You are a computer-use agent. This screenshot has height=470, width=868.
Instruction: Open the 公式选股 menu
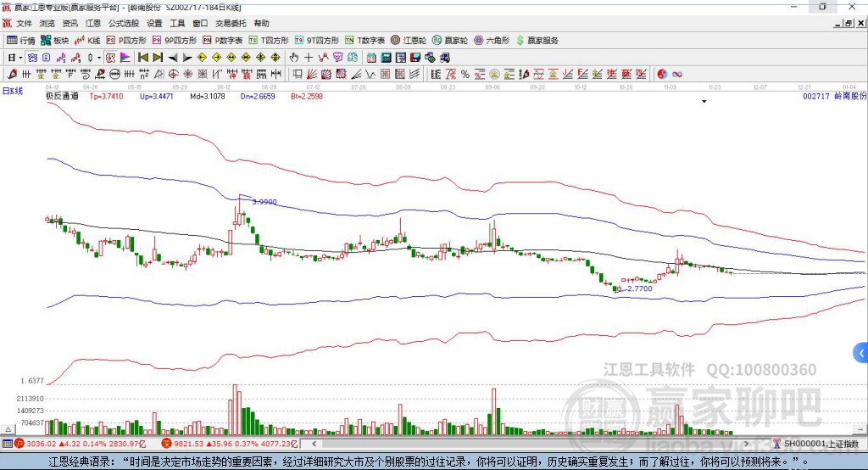point(124,23)
